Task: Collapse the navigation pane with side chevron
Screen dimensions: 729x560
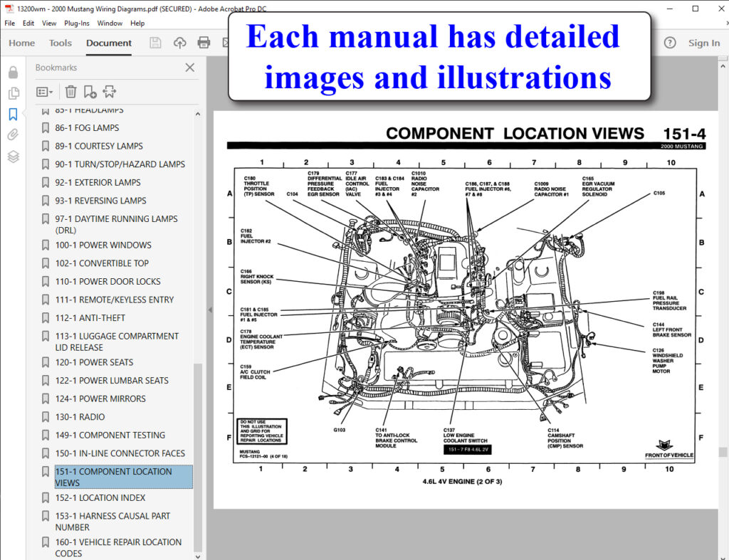Action: [x=209, y=310]
